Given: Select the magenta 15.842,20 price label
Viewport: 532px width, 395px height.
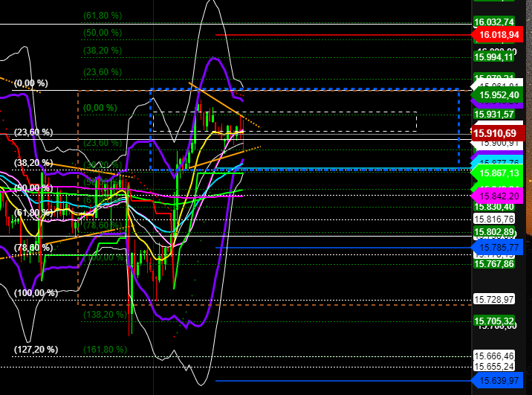Looking at the screenshot, I should (x=497, y=196).
